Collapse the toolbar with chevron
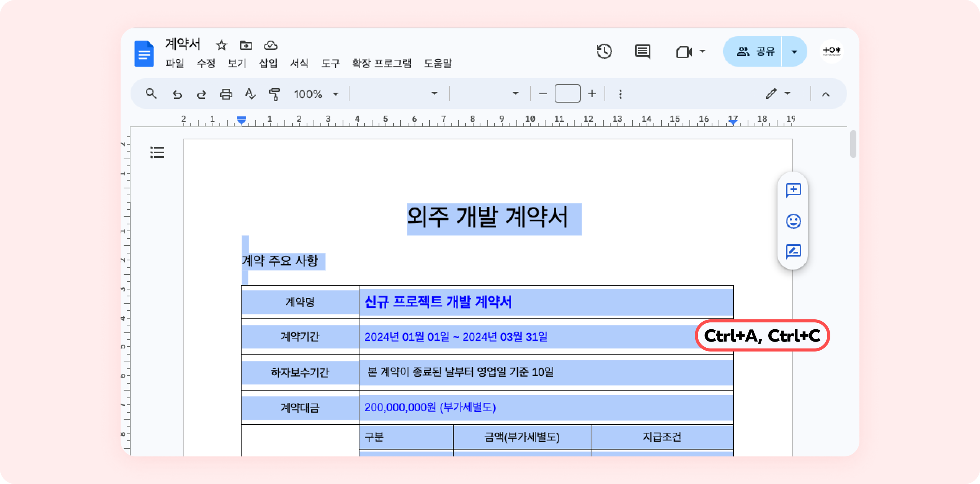This screenshot has width=980, height=484. point(826,94)
